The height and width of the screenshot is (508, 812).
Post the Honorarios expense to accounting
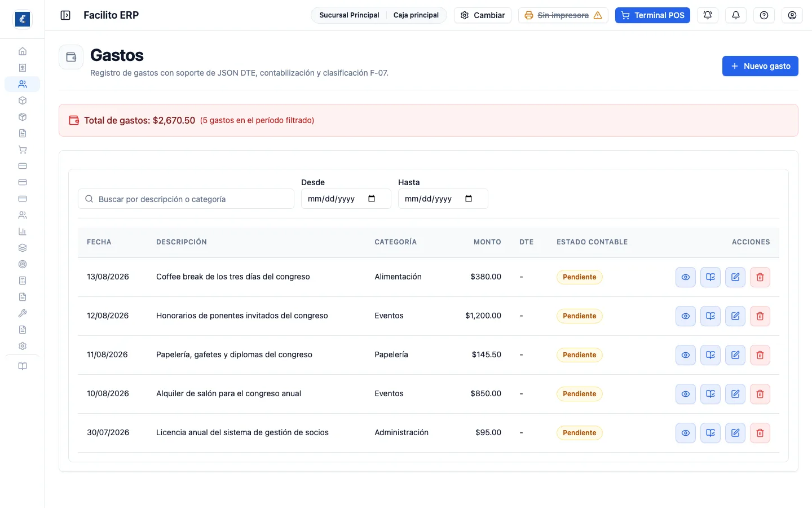(x=710, y=316)
